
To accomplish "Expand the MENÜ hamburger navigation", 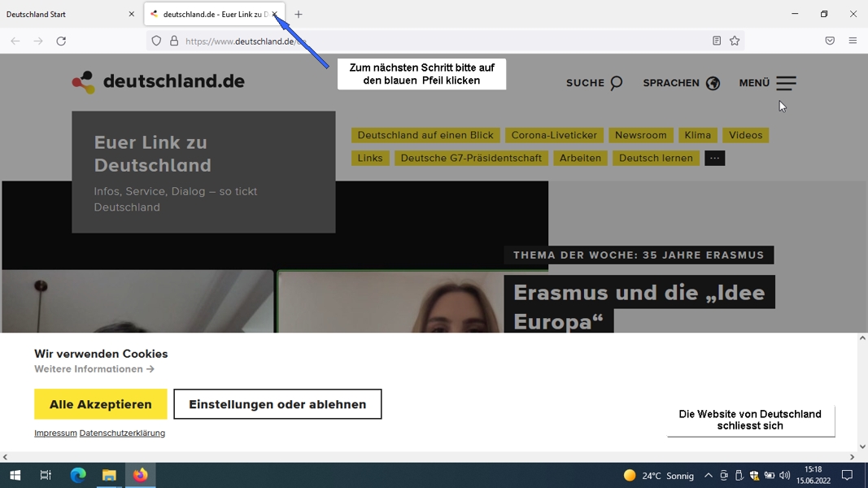I will 767,83.
